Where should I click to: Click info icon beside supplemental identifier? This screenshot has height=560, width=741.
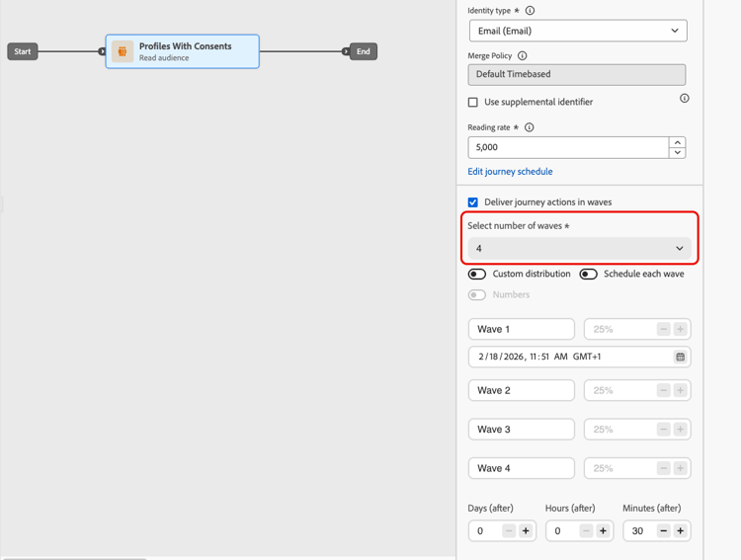click(x=685, y=99)
